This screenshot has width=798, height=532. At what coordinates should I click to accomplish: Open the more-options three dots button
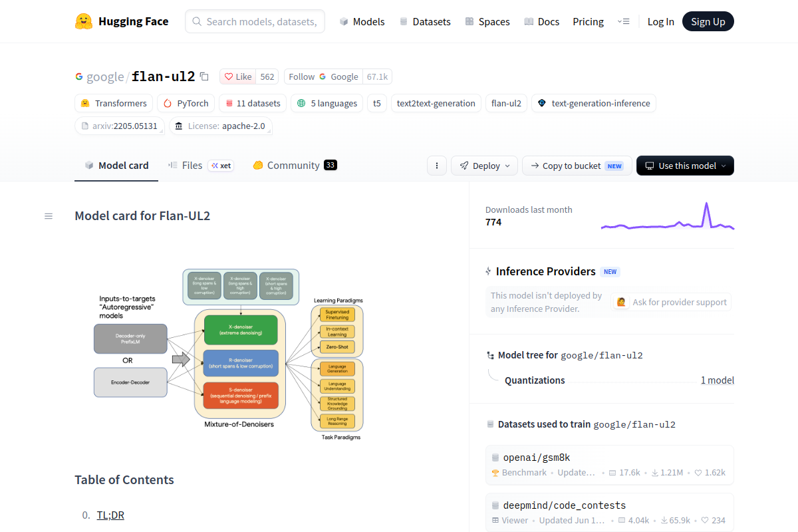[x=436, y=166]
